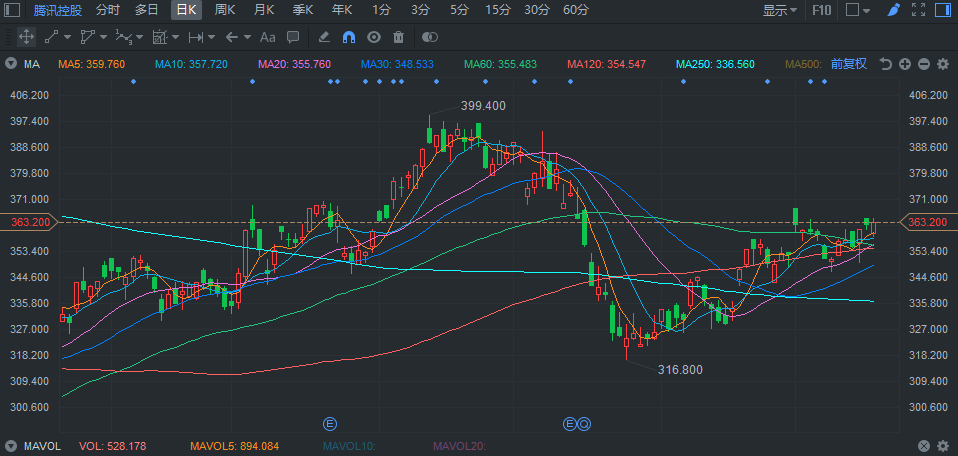Add a comment bubble annotation
This screenshot has width=958, height=456.
(293, 37)
